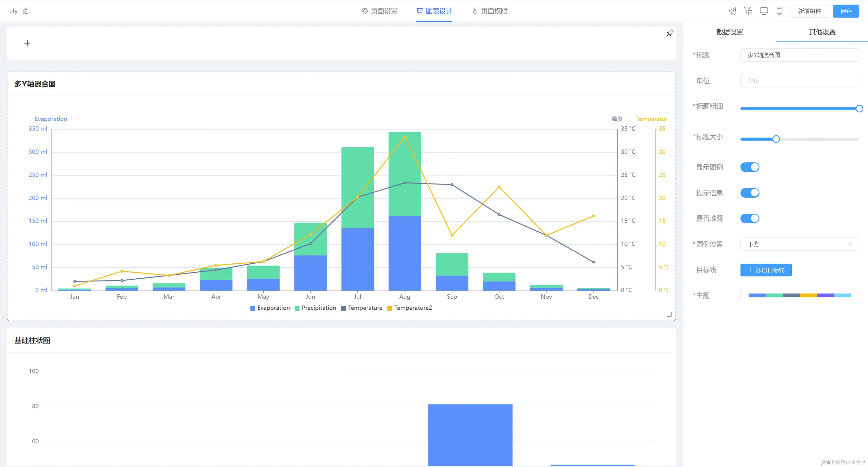Switch to desktop monitor preview icon
The height and width of the screenshot is (467, 868).
(764, 11)
